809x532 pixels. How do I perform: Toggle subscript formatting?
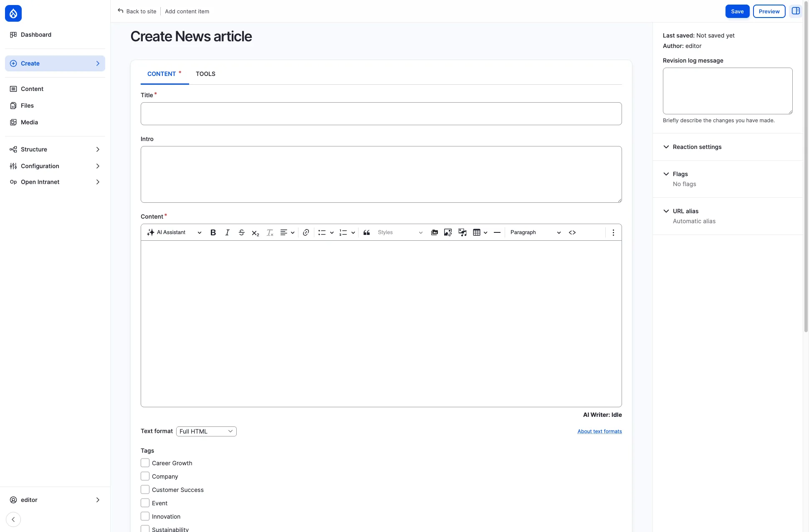[255, 232]
